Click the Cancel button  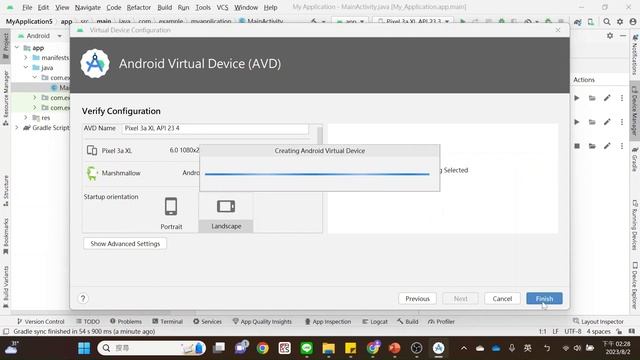[502, 298]
